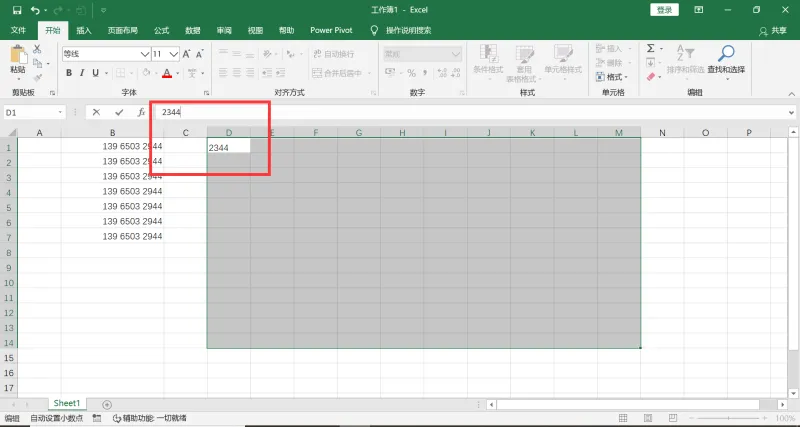
Task: Click the Tell Me search lightbulb box
Action: (401, 31)
